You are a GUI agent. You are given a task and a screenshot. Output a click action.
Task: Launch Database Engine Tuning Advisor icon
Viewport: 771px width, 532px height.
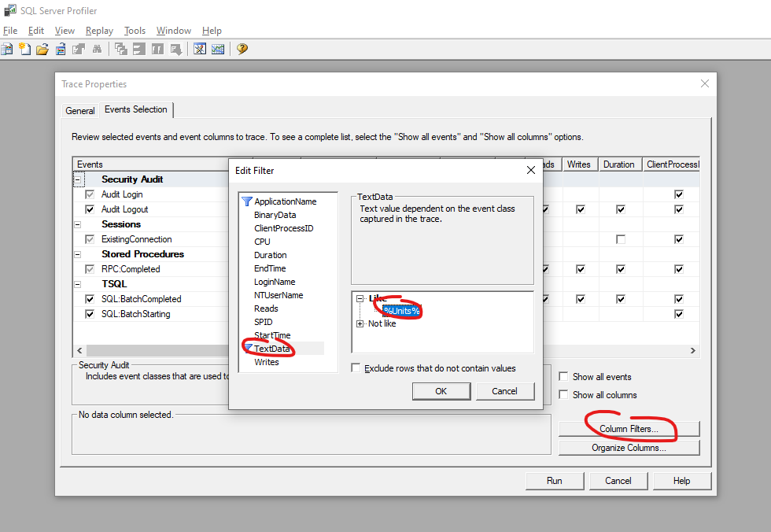click(200, 49)
